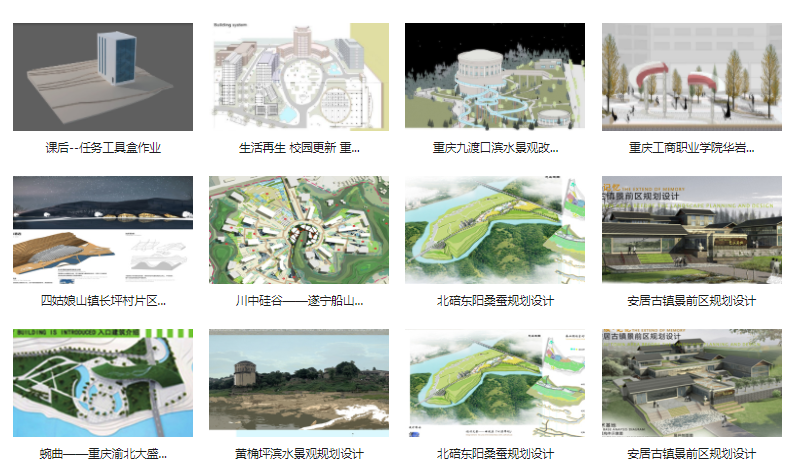The image size is (793, 470).
Task: Click the 蜿曲——重庆渝北大盛... title link
Action: point(103,453)
